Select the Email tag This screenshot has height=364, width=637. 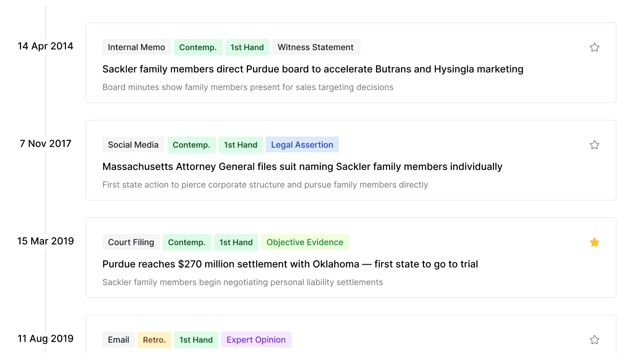click(x=118, y=340)
